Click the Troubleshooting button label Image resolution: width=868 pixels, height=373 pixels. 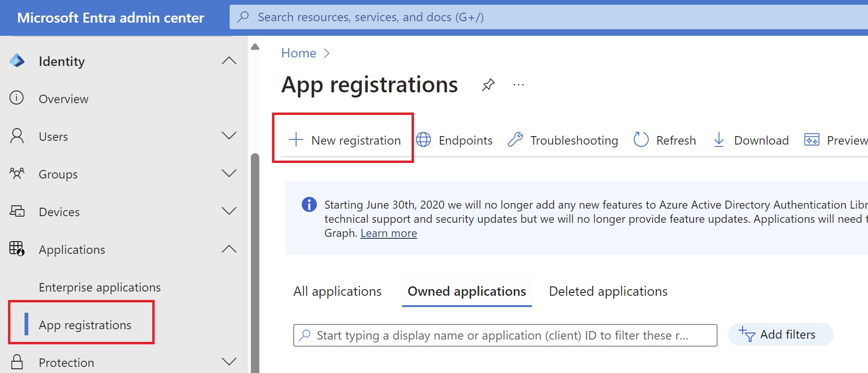click(574, 140)
